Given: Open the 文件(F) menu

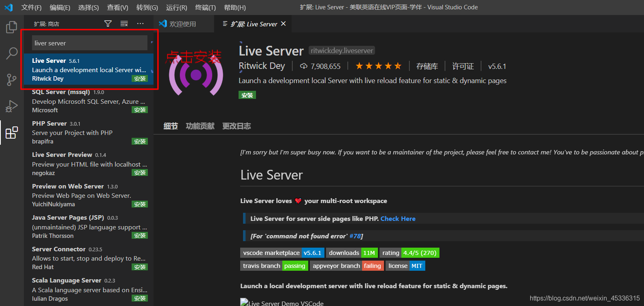Looking at the screenshot, I should (32, 7).
